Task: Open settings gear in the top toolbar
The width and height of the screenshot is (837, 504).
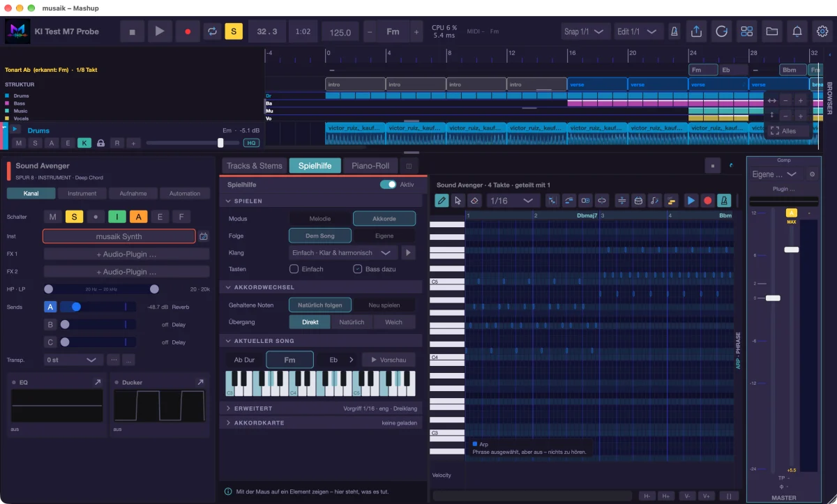Action: (822, 31)
